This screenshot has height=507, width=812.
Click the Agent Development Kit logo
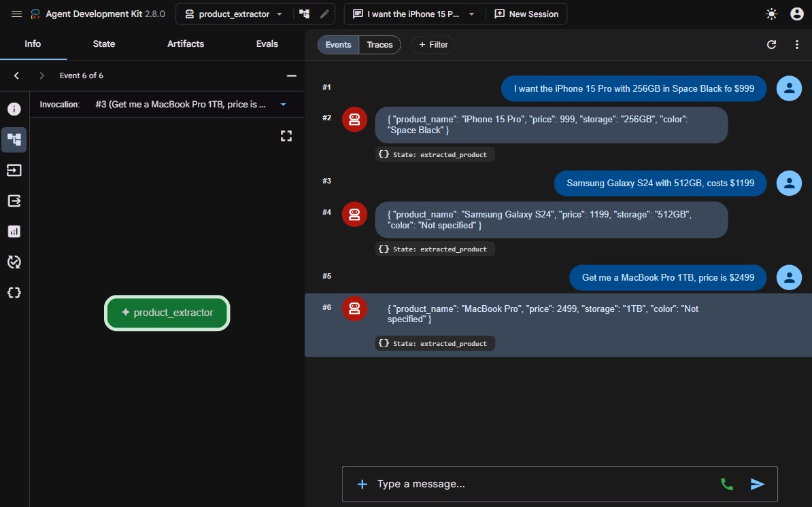tap(35, 14)
